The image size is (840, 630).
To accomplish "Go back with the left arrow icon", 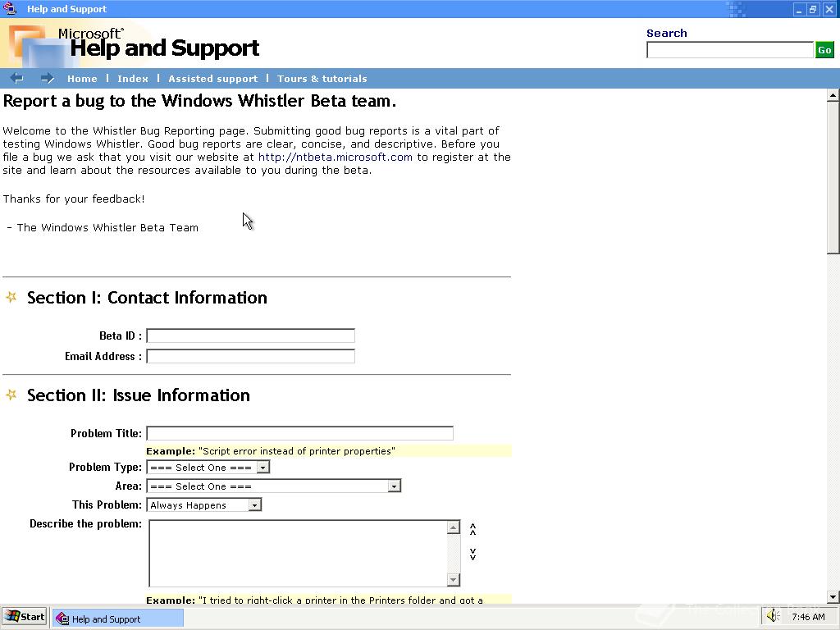I will click(17, 78).
